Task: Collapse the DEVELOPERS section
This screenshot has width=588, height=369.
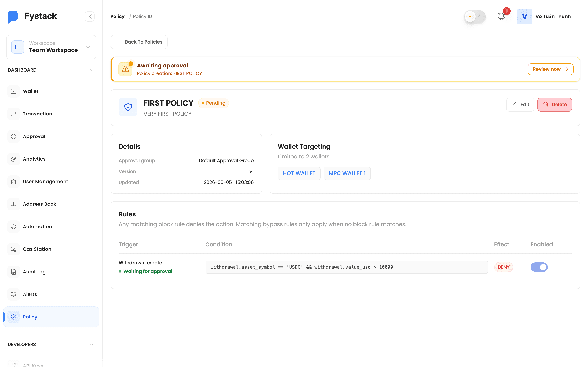Action: (x=91, y=345)
